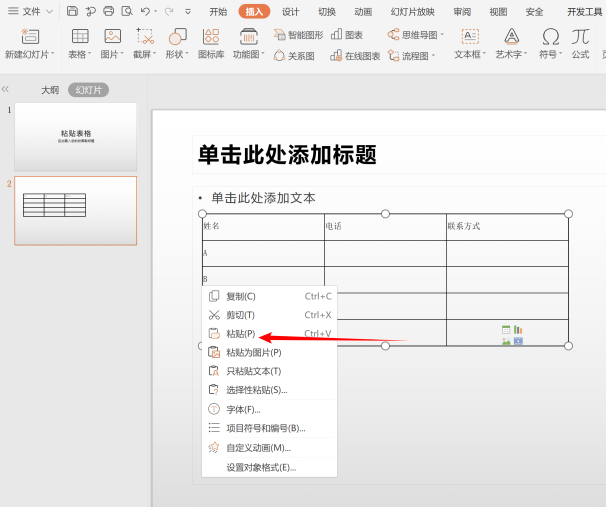Click the 文本框 text box icon
The image size is (606, 507).
click(470, 36)
